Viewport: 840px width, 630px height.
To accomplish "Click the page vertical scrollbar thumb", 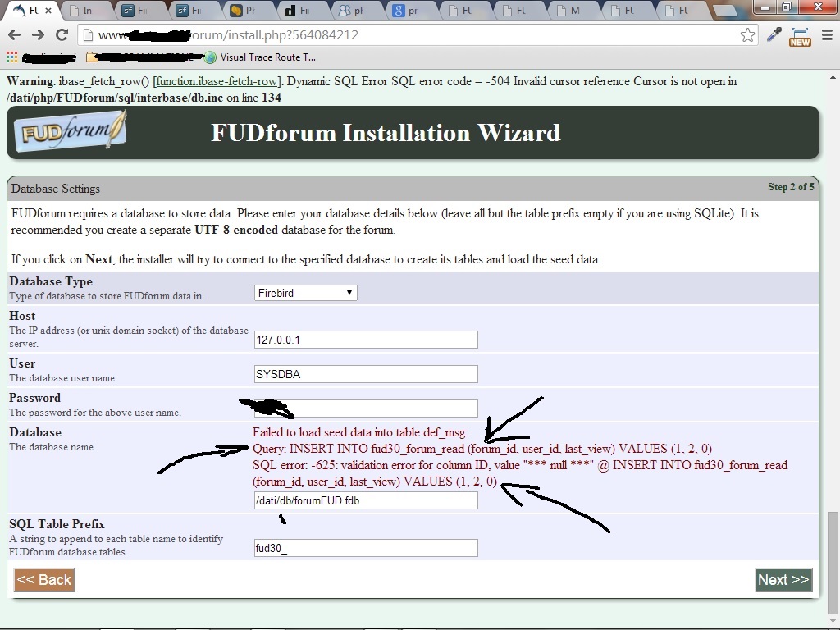I will point(832,563).
